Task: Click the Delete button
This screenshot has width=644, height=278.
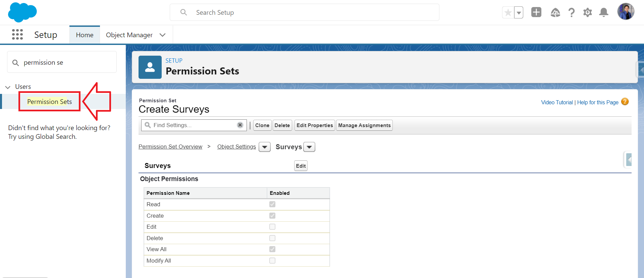Action: (x=282, y=125)
